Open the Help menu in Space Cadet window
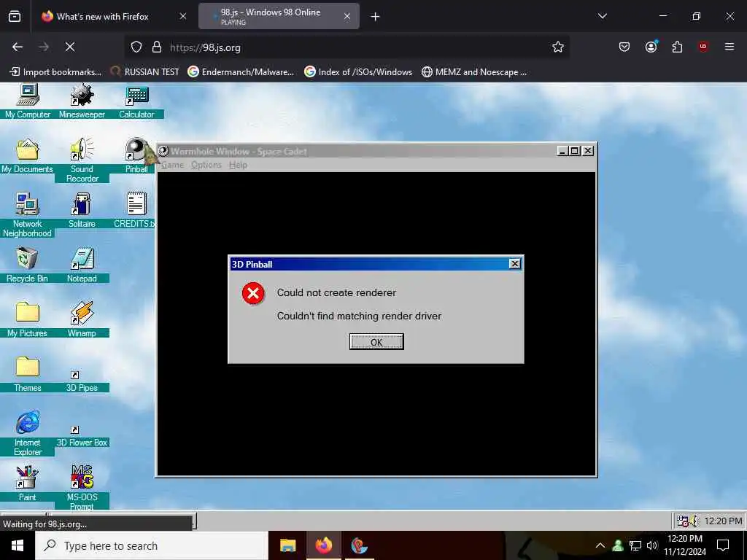747x560 pixels. point(239,165)
